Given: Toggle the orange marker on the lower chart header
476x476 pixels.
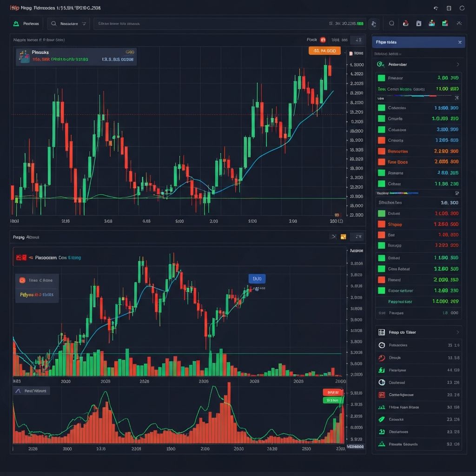Looking at the screenshot, I should pyautogui.click(x=343, y=236).
